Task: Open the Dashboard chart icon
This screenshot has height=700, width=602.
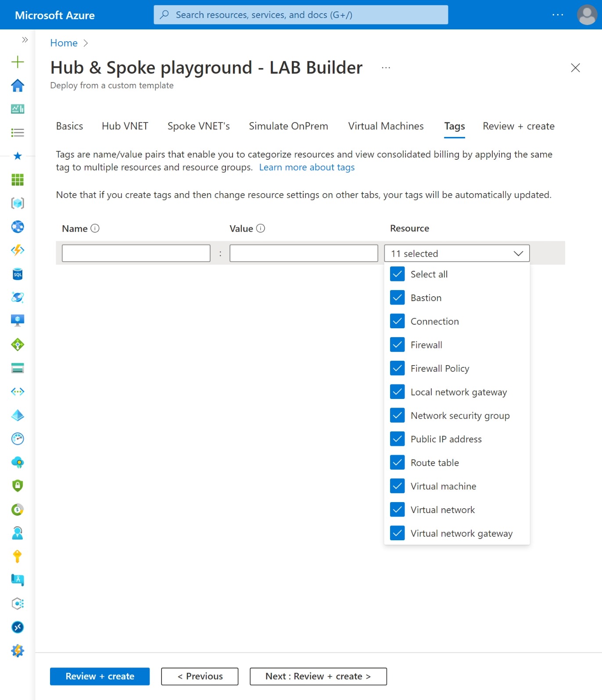Action: pyautogui.click(x=18, y=109)
